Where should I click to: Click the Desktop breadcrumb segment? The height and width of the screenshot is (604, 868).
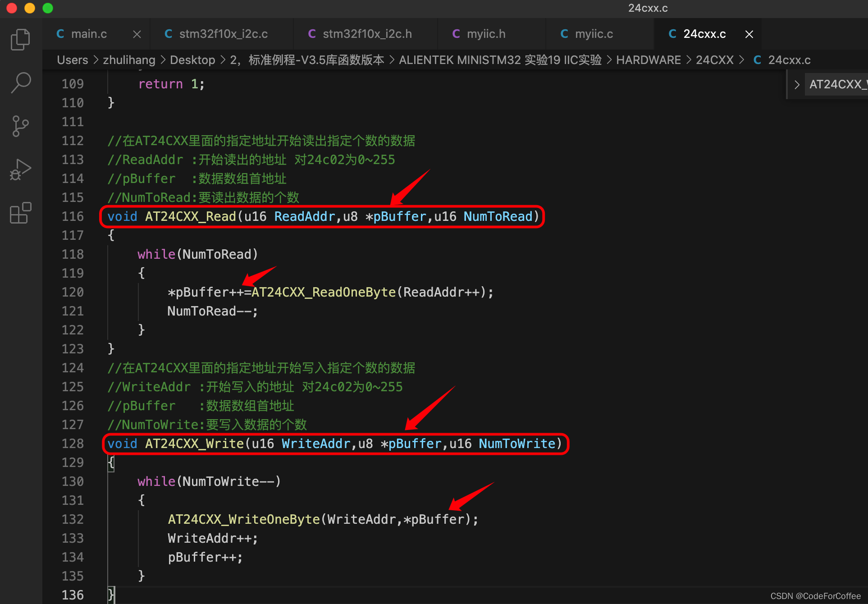point(192,60)
